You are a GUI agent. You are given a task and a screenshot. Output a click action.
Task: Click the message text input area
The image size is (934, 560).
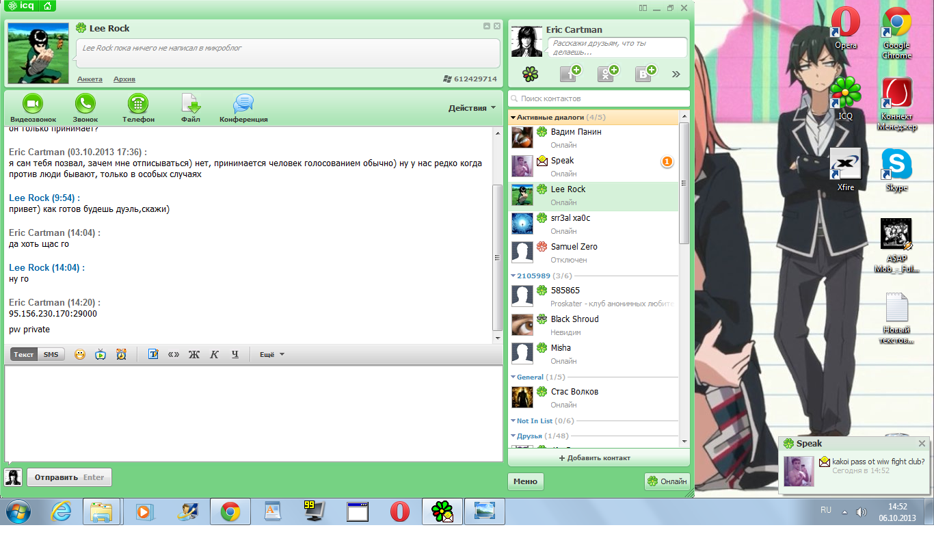(254, 414)
